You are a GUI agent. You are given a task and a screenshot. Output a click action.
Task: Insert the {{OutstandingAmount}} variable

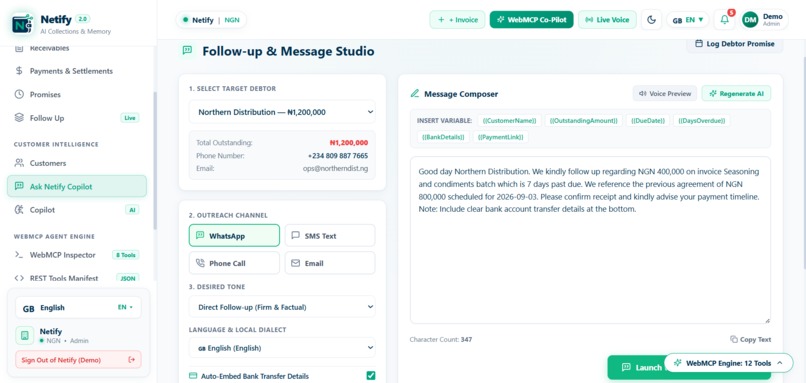click(x=583, y=121)
